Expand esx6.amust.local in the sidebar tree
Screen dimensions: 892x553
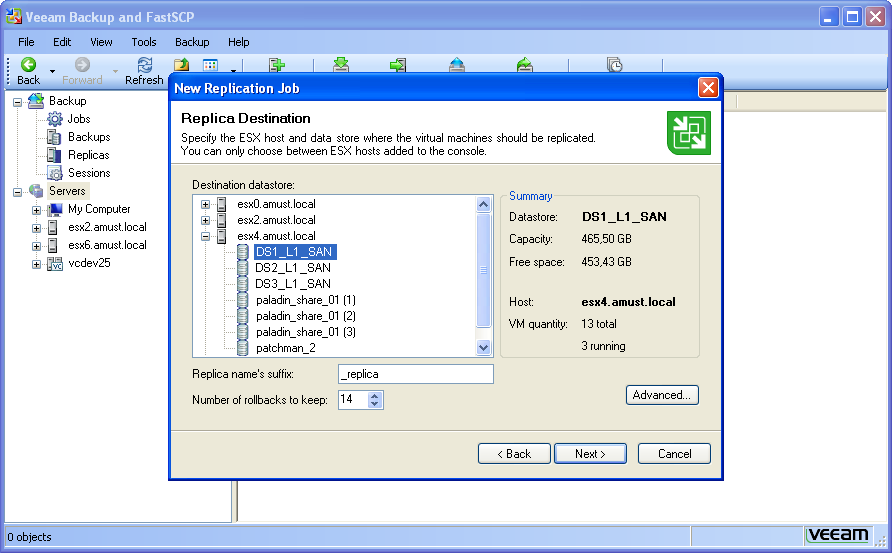coord(36,246)
